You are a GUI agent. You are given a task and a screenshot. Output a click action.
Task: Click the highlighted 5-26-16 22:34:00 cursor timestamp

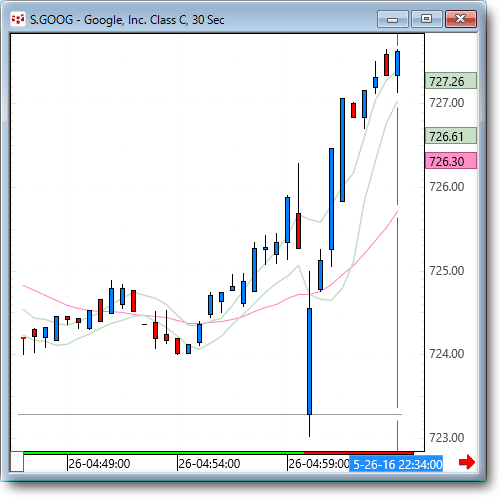(x=396, y=464)
